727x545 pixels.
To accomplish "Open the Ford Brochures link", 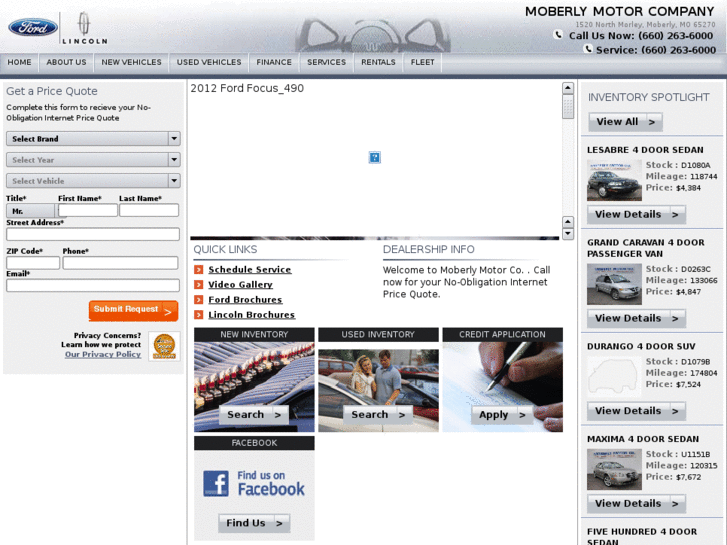I will (245, 300).
